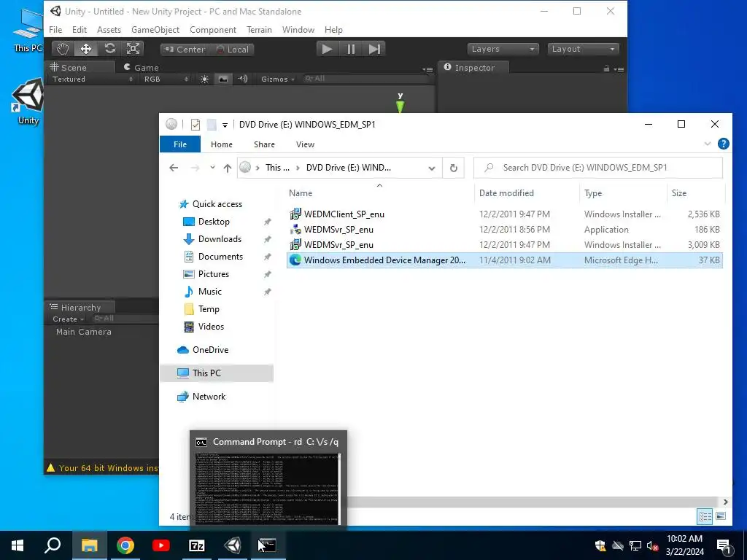Screen dimensions: 747x560
Task: Click Properties icon in Explorer quick access toolbar
Action: 196,125
